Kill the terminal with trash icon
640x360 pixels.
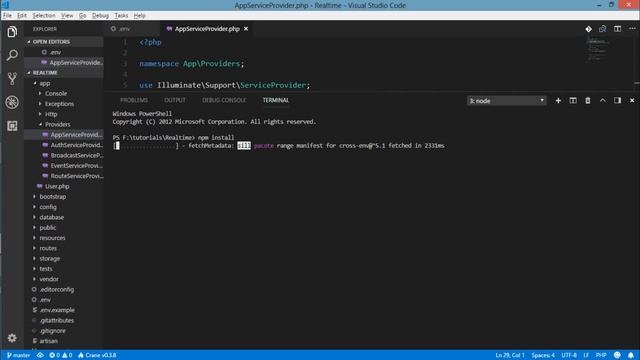pyautogui.click(x=588, y=100)
